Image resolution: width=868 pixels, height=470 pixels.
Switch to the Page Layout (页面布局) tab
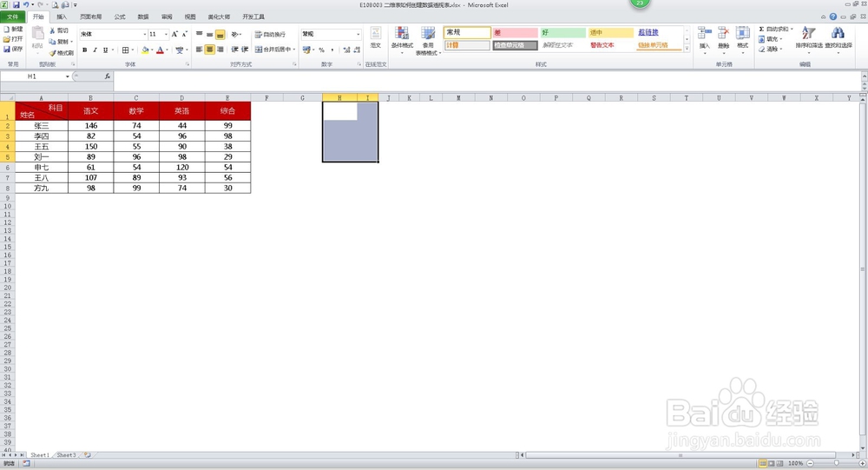(91, 17)
